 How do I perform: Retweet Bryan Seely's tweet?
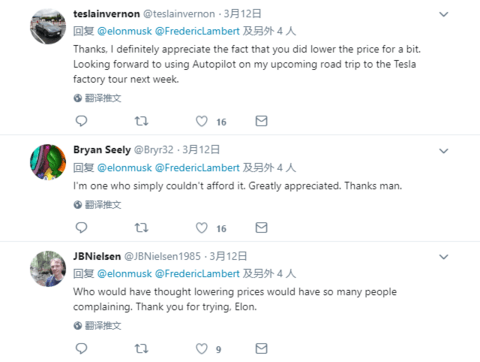[x=141, y=228]
